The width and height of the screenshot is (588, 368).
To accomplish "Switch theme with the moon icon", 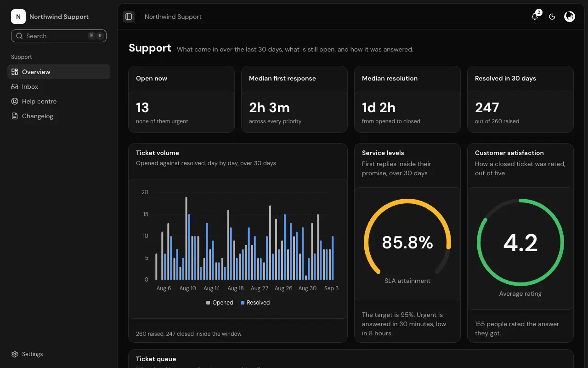I will 552,17.
